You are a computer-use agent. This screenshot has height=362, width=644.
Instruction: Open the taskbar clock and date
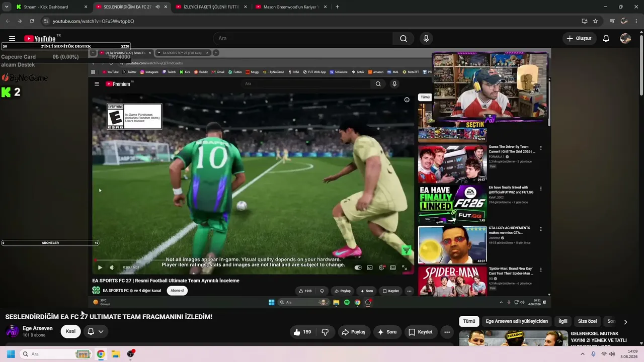(629, 354)
